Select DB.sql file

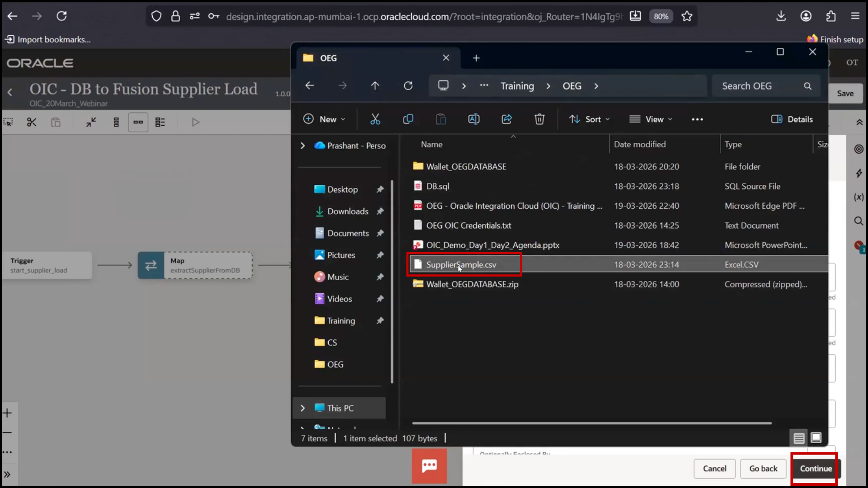coord(618,186)
